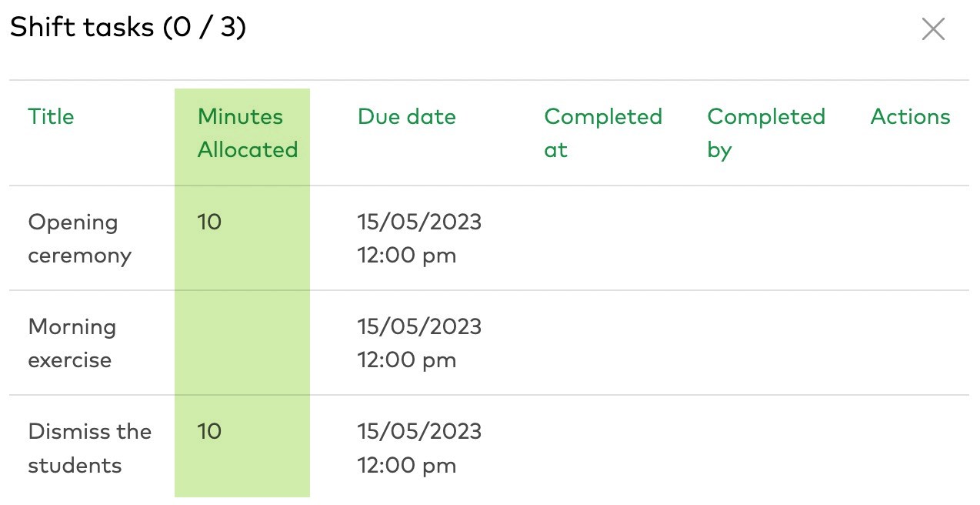The image size is (980, 505).
Task: Click Opening ceremony's due date 15/05/2023
Action: pos(420,222)
